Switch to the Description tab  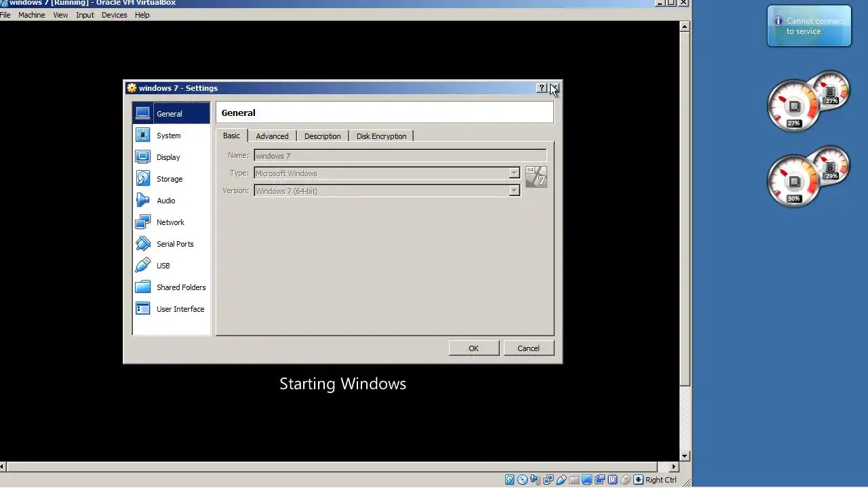click(x=322, y=136)
